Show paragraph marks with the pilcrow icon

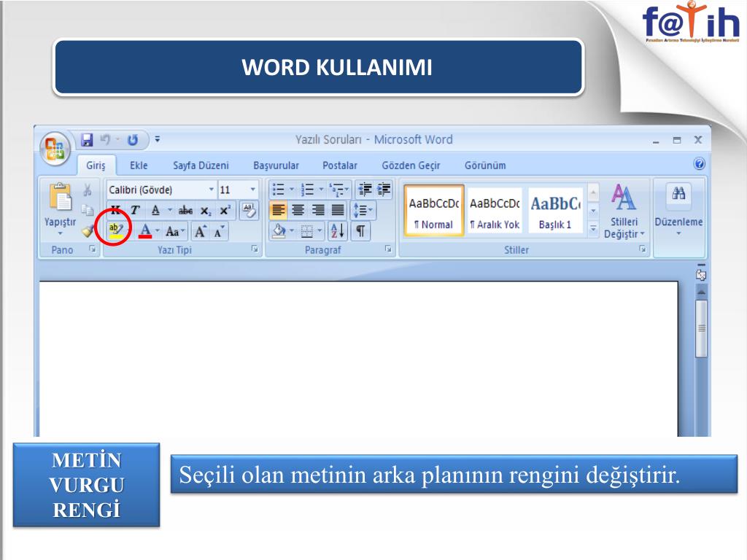tap(360, 231)
